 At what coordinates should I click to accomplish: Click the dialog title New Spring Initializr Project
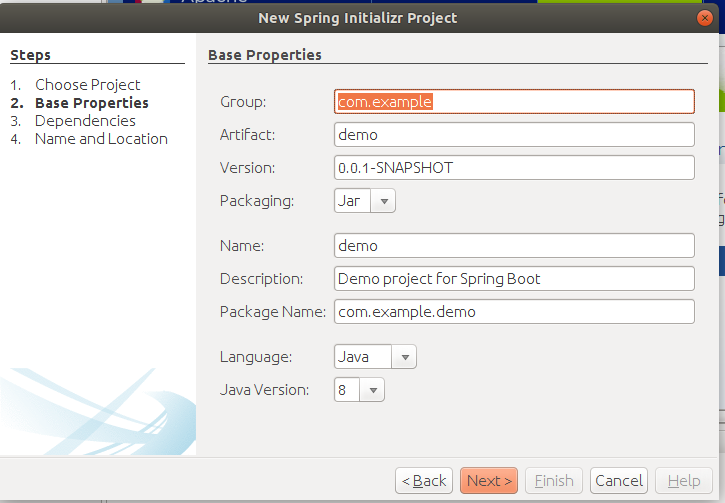358,18
